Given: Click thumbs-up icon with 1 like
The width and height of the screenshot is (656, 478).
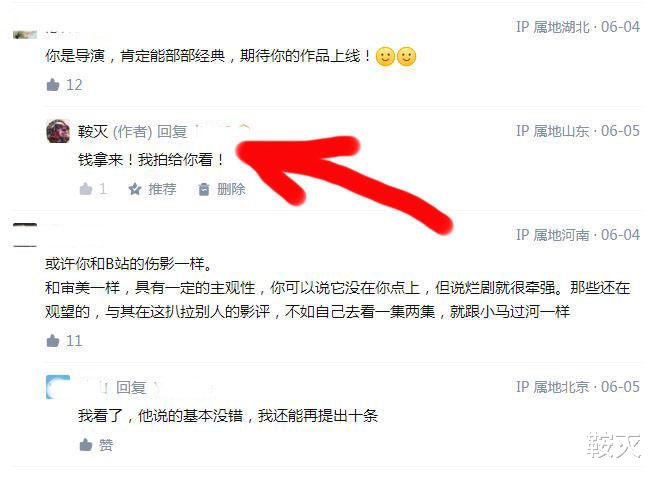Looking at the screenshot, I should point(86,189).
